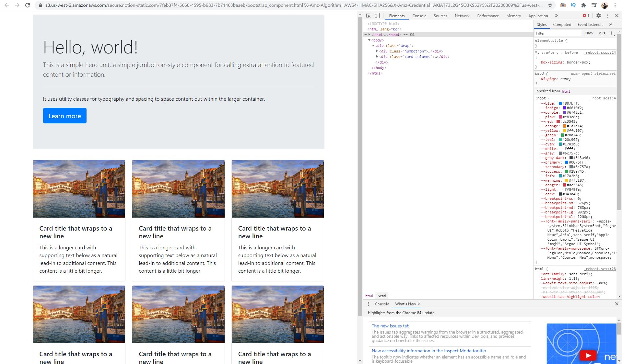Viewport: 622px width, 364px height.
Task: Close the DevTools panel
Action: 617,16
